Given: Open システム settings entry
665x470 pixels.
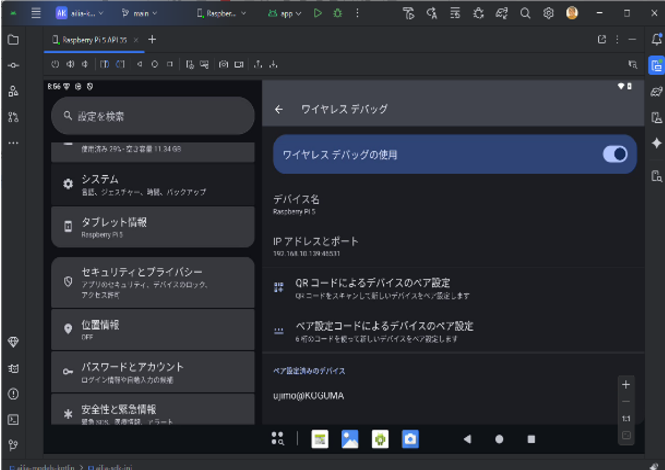Looking at the screenshot, I should [x=152, y=184].
